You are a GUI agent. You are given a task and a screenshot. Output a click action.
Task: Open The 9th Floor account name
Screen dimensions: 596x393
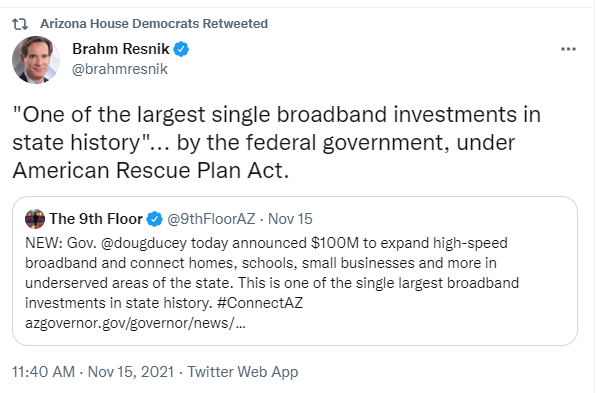point(96,219)
